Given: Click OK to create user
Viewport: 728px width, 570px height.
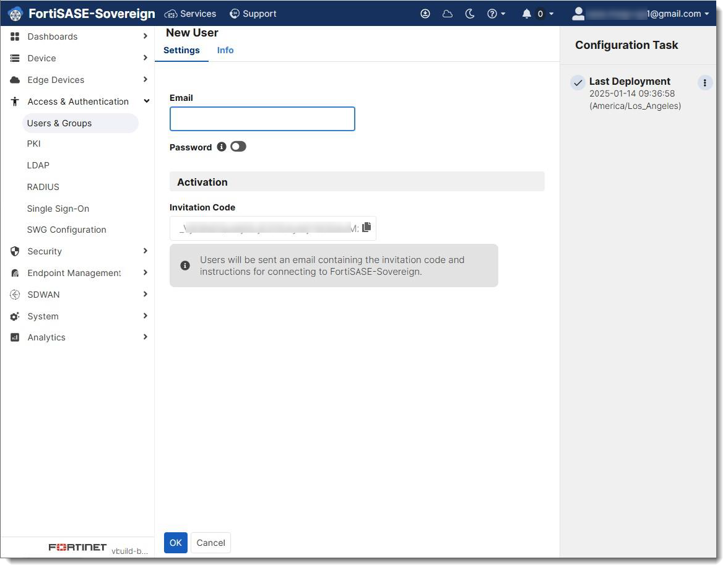Looking at the screenshot, I should pyautogui.click(x=176, y=543).
